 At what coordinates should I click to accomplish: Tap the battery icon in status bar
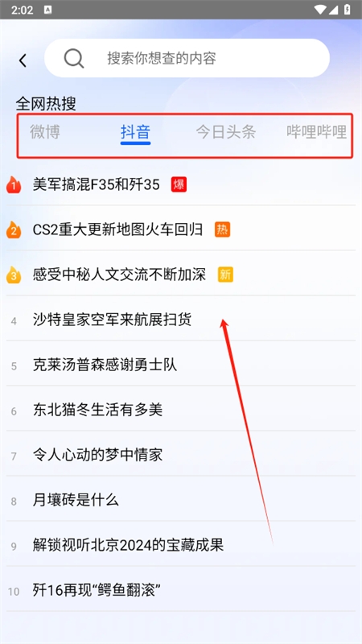click(x=348, y=10)
